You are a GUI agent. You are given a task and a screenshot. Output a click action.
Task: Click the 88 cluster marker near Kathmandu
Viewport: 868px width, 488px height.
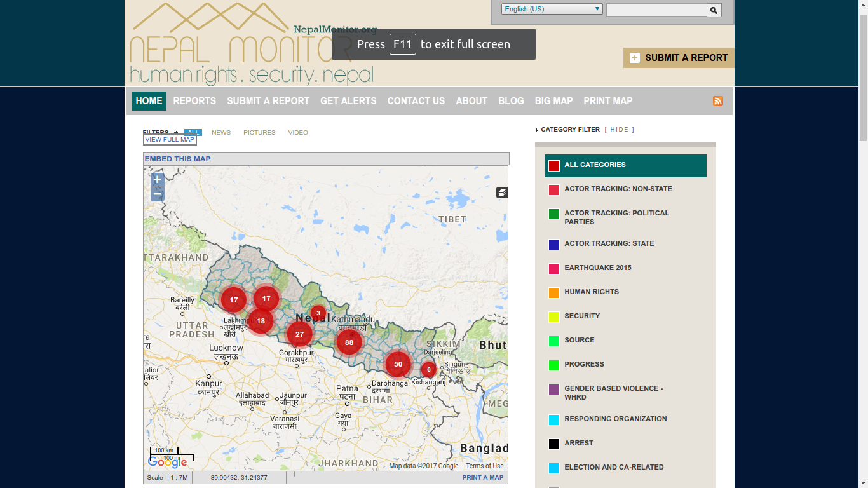coord(349,342)
